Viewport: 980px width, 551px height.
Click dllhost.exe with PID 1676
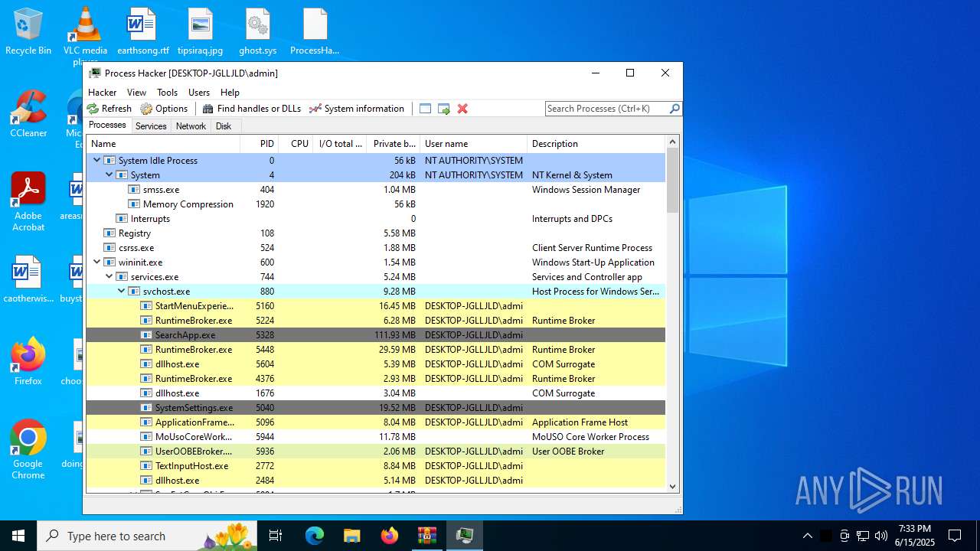pyautogui.click(x=376, y=393)
